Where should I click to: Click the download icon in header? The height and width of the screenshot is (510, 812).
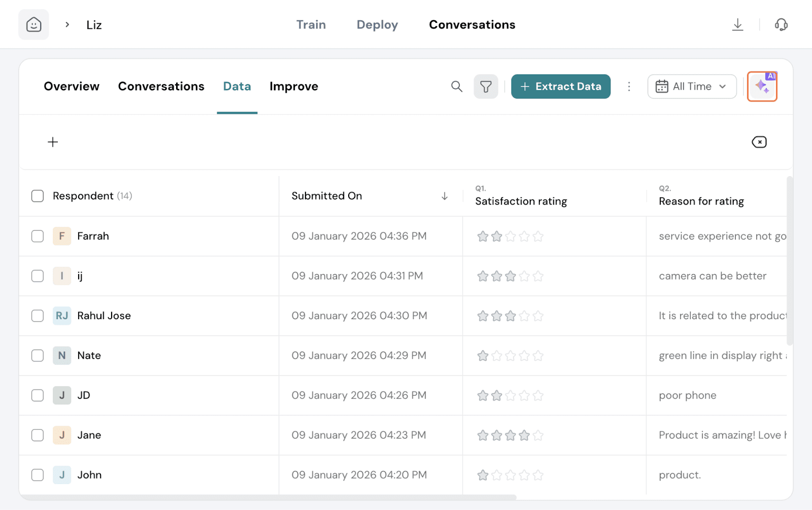[x=737, y=24]
